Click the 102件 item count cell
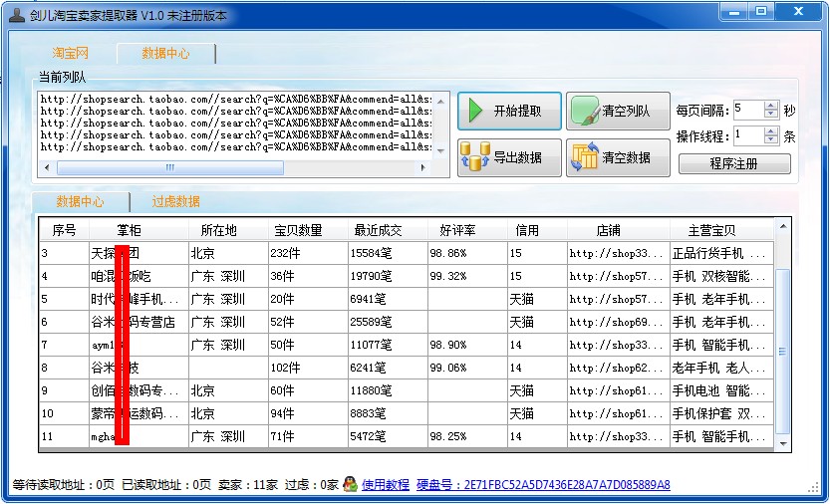This screenshot has width=830, height=504. pyautogui.click(x=308, y=368)
